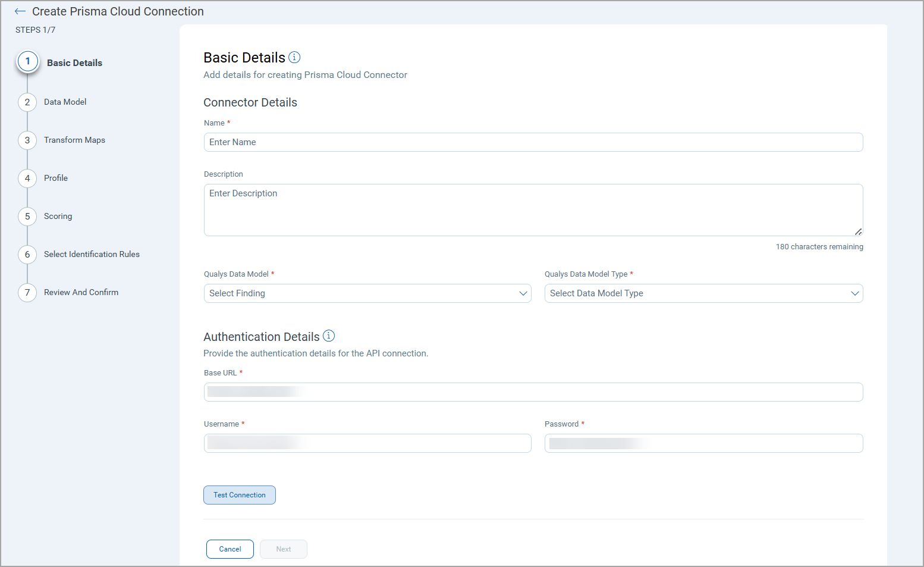Go to Transform Maps step

click(74, 140)
